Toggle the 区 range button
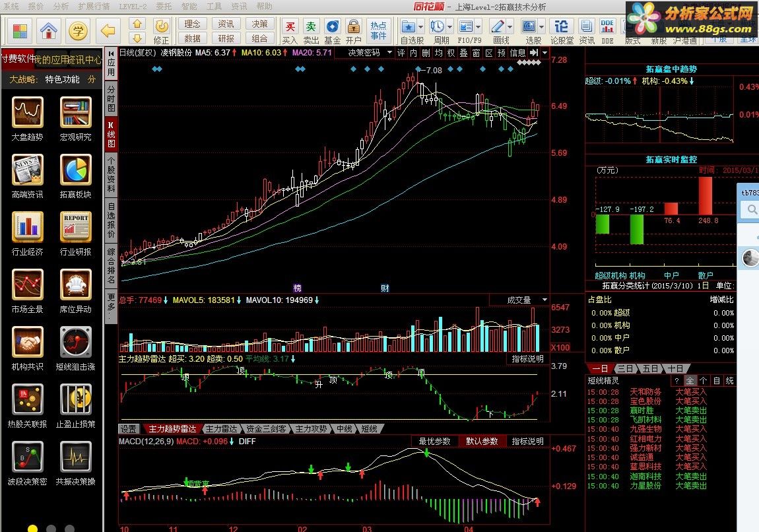 pyautogui.click(x=489, y=53)
